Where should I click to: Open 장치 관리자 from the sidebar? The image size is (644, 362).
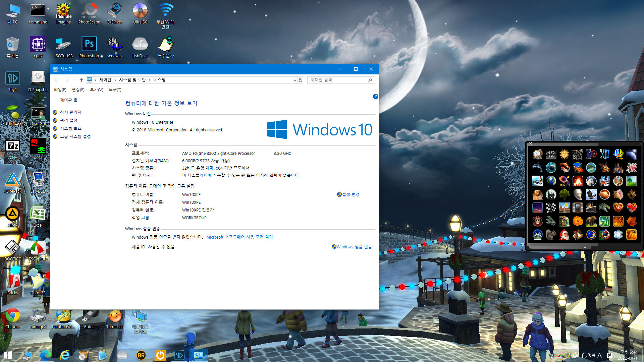point(70,112)
